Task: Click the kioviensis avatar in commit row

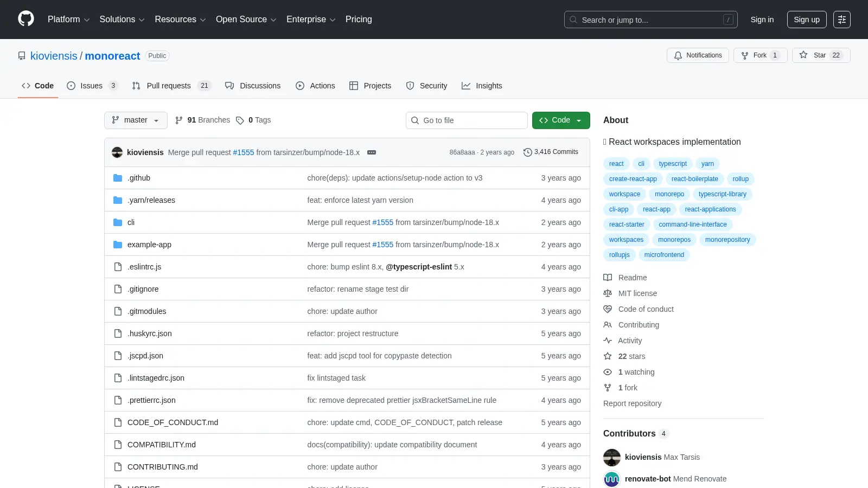Action: pos(117,152)
